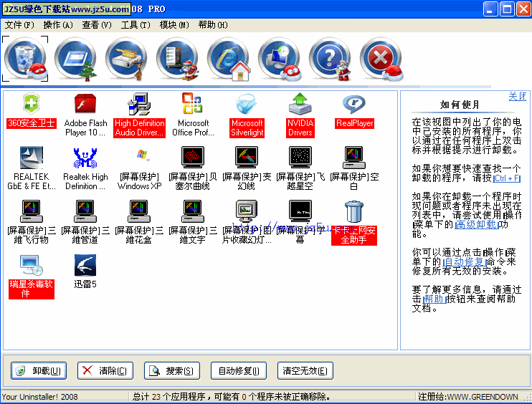
Task: Click the 帮助 link in help panel
Action: tap(434, 299)
